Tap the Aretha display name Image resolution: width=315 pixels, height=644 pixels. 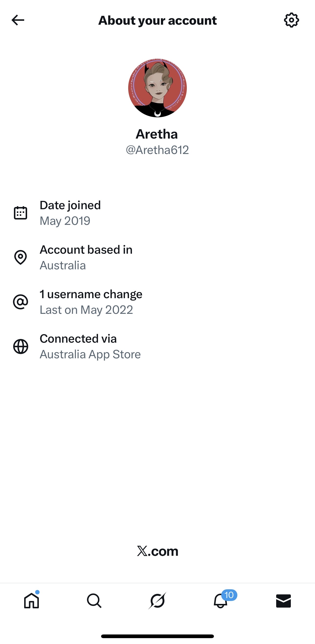click(157, 134)
